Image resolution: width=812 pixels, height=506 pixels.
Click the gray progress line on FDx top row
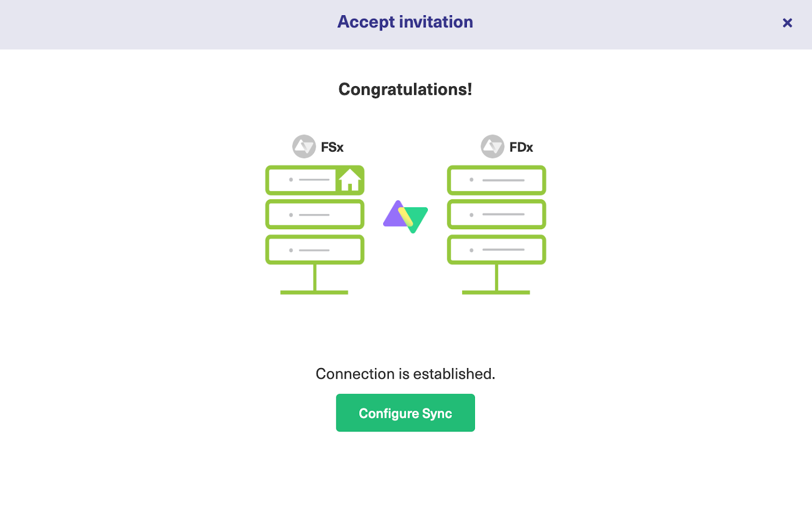coord(503,179)
